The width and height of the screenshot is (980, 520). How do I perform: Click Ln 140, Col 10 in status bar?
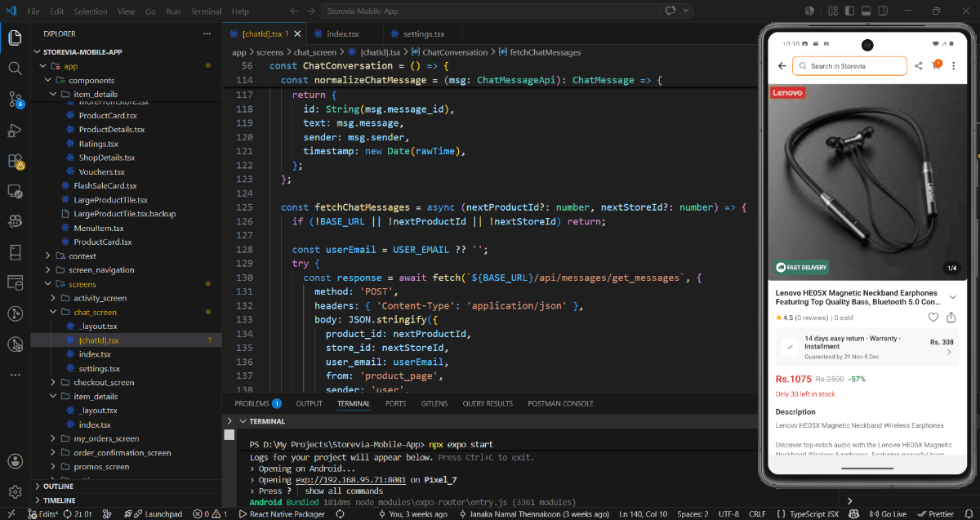point(644,513)
